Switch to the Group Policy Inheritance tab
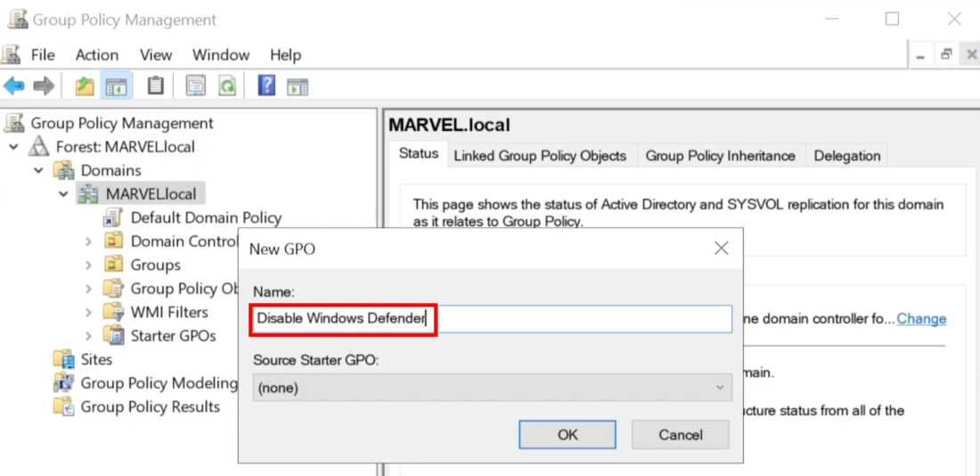 point(720,156)
